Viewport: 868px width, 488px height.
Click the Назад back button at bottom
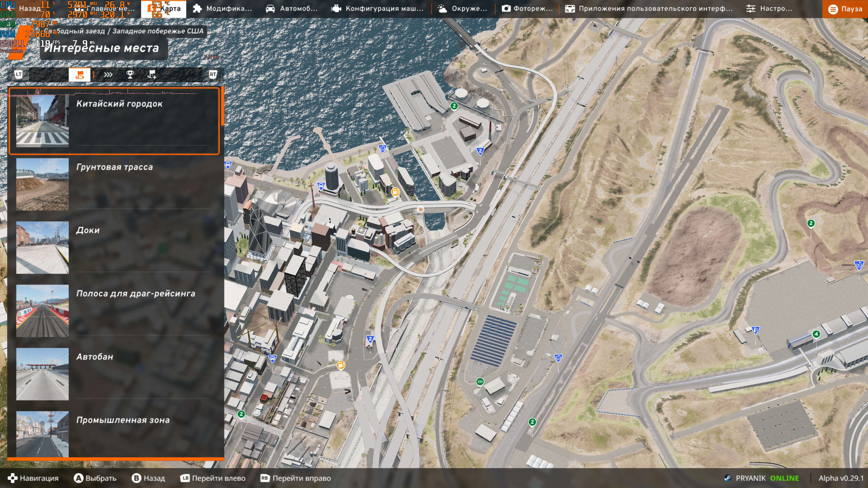[148, 478]
